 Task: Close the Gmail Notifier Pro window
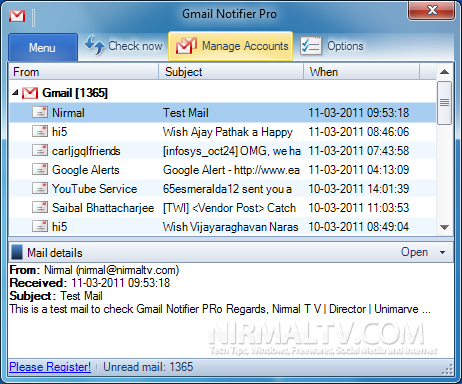(x=432, y=10)
